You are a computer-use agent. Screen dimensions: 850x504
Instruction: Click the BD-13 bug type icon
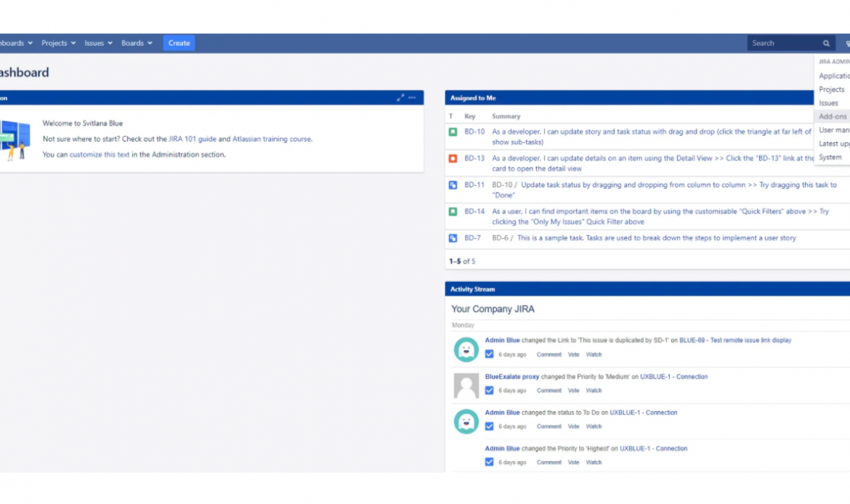453,158
